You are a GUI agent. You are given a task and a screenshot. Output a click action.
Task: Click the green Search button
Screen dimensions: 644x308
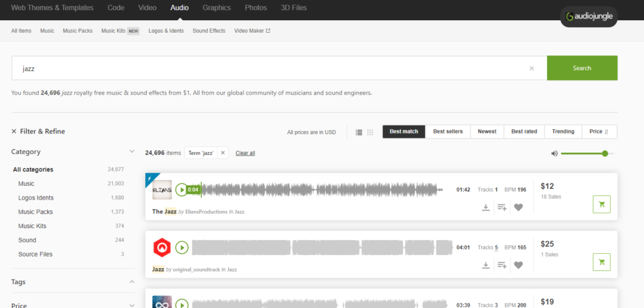coord(582,68)
